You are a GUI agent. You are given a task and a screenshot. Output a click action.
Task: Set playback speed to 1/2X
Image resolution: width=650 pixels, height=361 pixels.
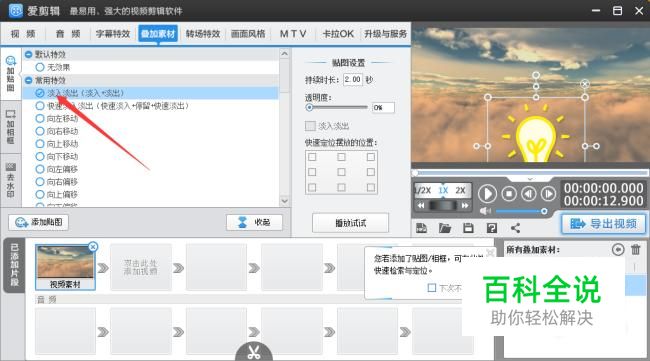[423, 190]
